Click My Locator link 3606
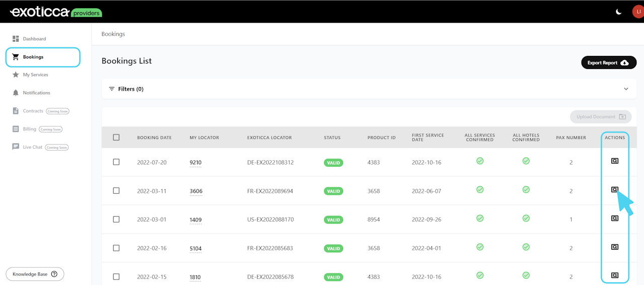This screenshot has width=644, height=285. click(196, 191)
